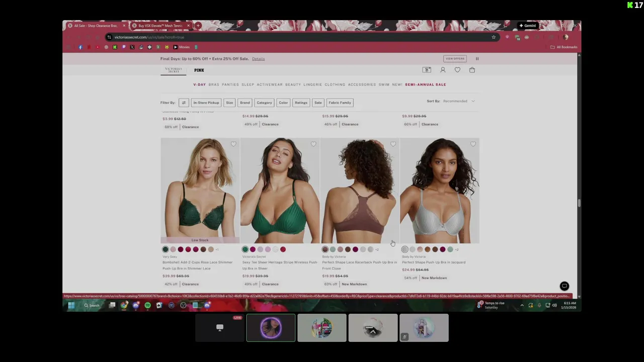Open the SEMI-ANNUAL SALE menu
644x362 pixels.
[426, 84]
